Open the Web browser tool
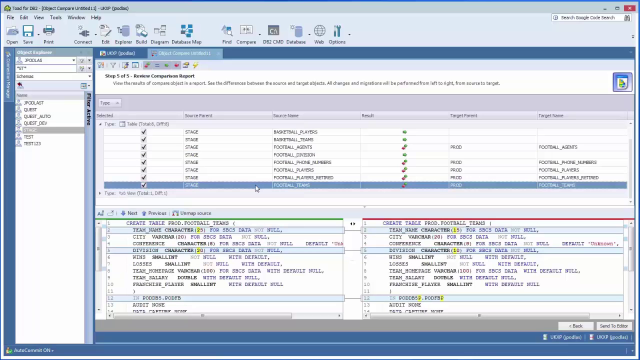The image size is (640, 360). 319,34
